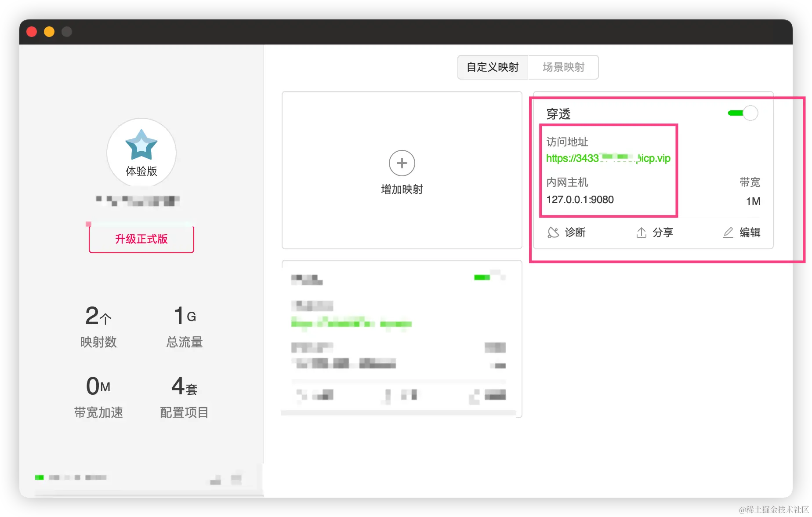Disable the 穿透 mapping using its toggle switch
Image resolution: width=812 pixels, height=517 pixels.
click(743, 113)
